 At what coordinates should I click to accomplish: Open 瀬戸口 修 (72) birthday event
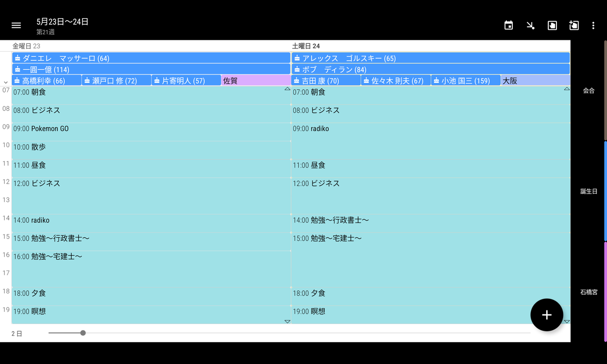pyautogui.click(x=116, y=80)
